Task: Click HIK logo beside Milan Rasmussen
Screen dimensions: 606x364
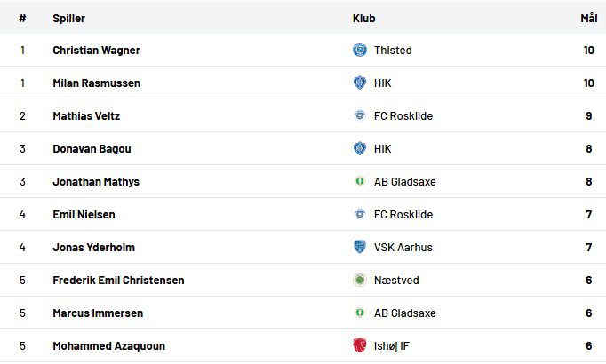Action: [360, 83]
